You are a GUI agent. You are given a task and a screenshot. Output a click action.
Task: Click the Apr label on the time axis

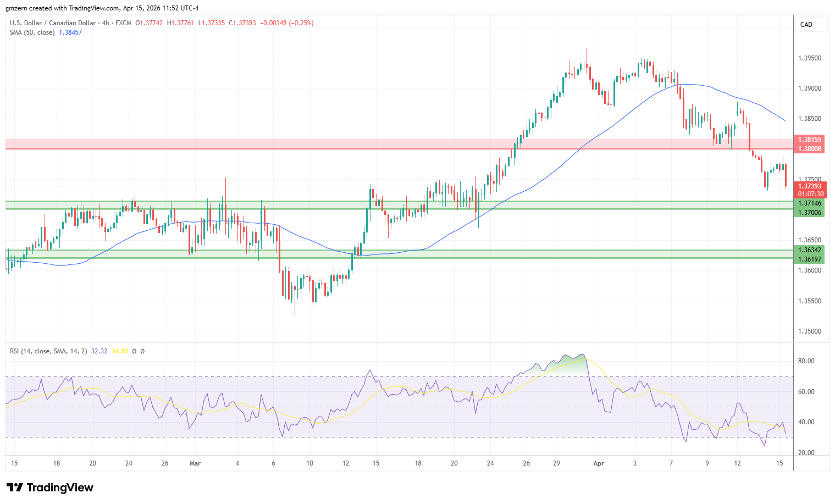599,463
